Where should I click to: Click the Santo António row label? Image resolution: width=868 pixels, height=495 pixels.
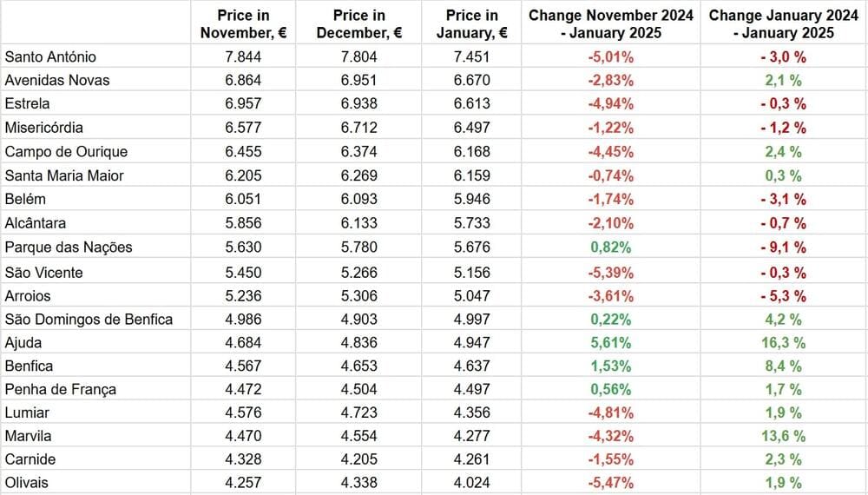coord(50,56)
